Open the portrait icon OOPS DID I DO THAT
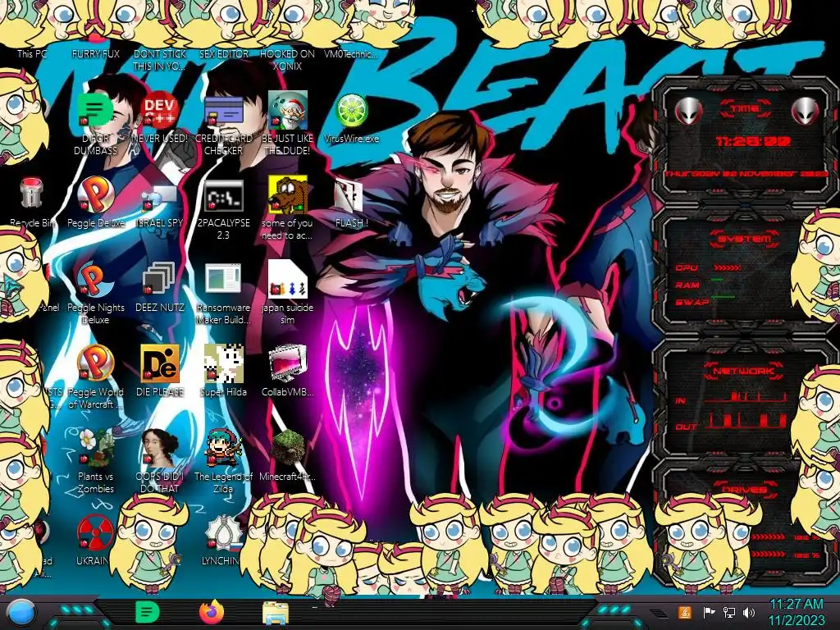This screenshot has width=840, height=630. point(160,447)
